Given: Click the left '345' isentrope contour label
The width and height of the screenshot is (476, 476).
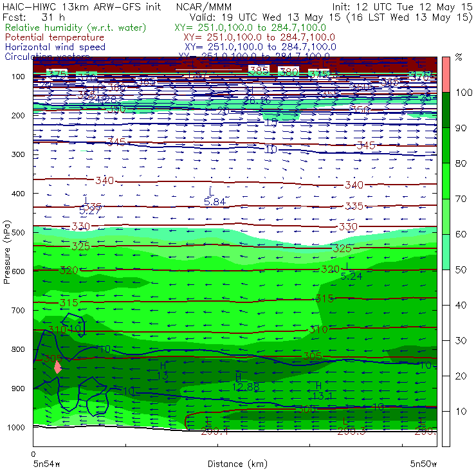Looking at the screenshot, I should [x=117, y=142].
